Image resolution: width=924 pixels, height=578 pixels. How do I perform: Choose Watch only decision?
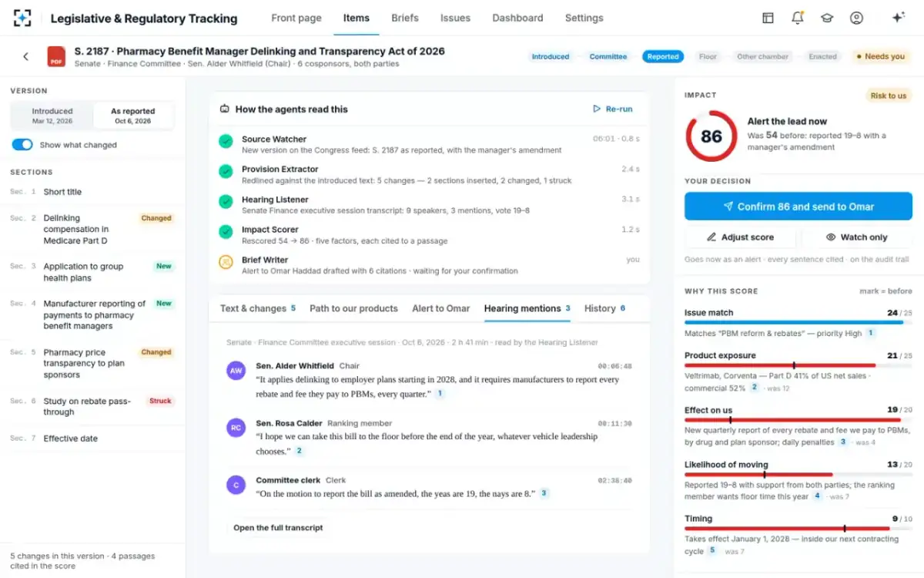click(x=856, y=237)
